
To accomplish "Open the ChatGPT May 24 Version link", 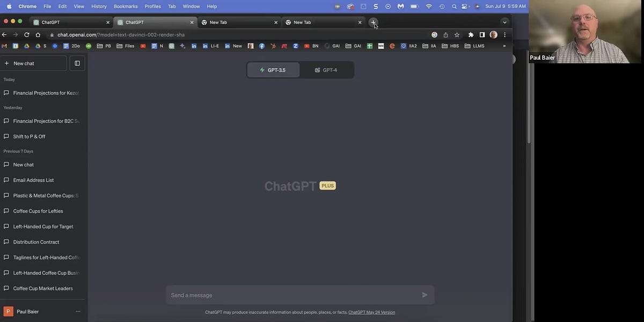I will click(x=371, y=312).
